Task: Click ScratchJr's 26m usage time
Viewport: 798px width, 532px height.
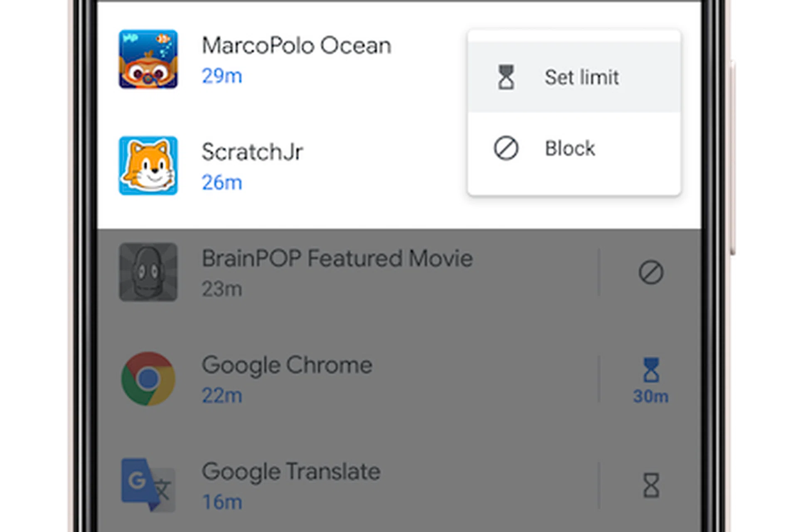Action: pos(222,182)
